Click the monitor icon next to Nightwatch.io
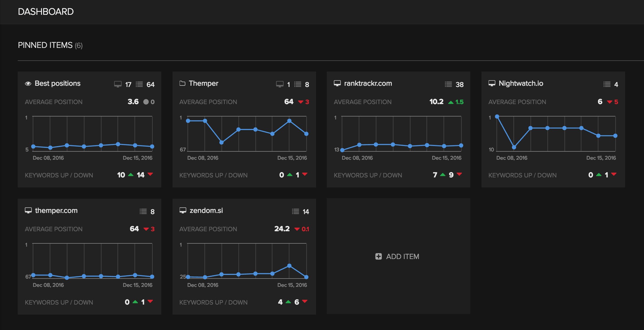The width and height of the screenshot is (644, 330). pos(492,83)
